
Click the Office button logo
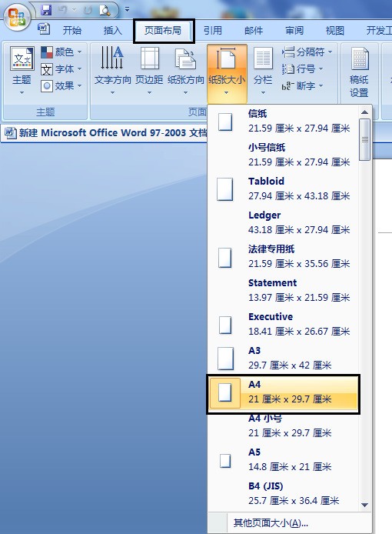tap(17, 17)
